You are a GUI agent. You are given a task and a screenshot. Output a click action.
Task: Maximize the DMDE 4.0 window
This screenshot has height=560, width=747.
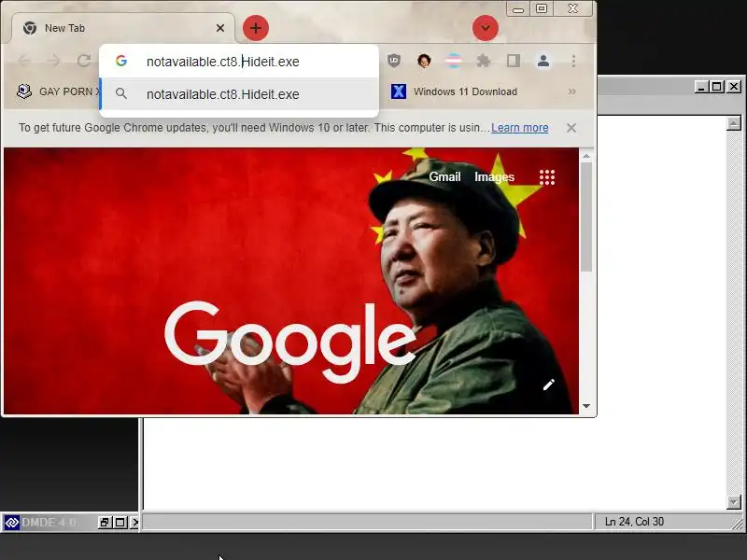coord(120,523)
